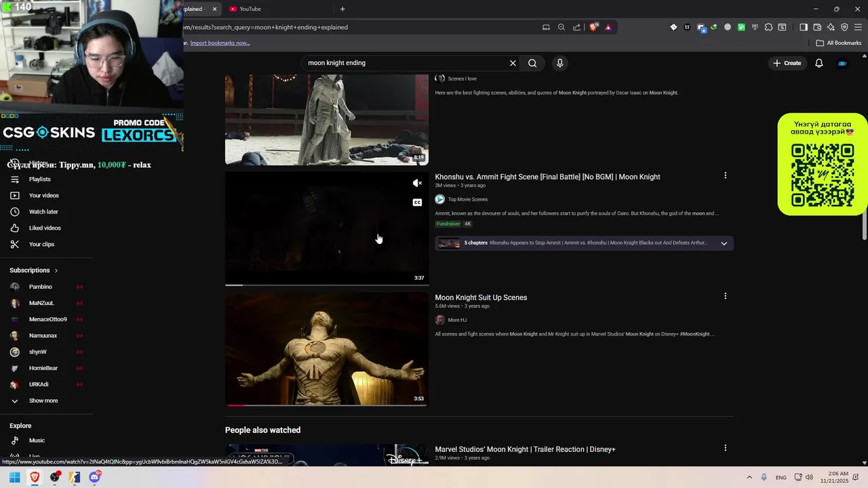Unmute the Khonshu vs. Ammit video preview
Viewport: 868px width, 488px height.
point(417,183)
